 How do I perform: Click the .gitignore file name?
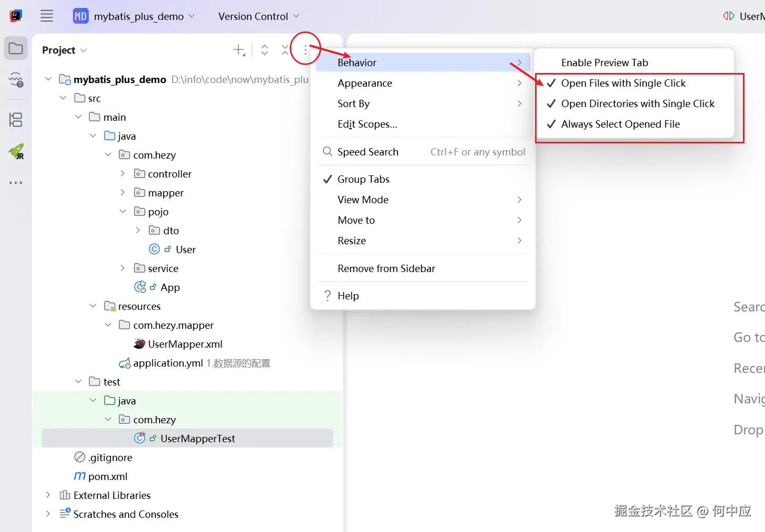tap(110, 457)
